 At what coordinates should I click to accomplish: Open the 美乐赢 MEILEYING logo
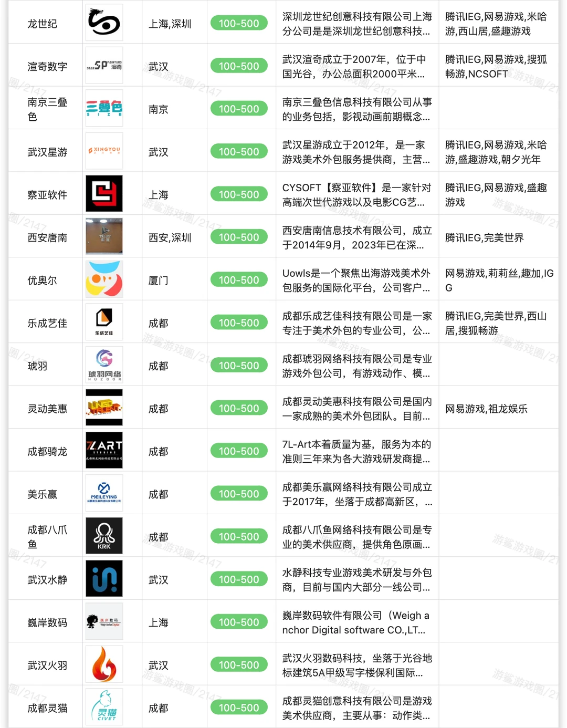[x=104, y=493]
